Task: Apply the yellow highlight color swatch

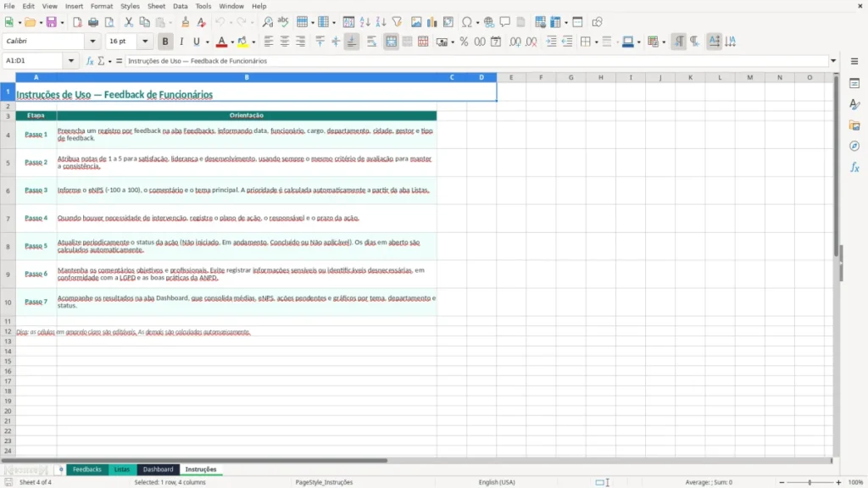Action: click(242, 42)
